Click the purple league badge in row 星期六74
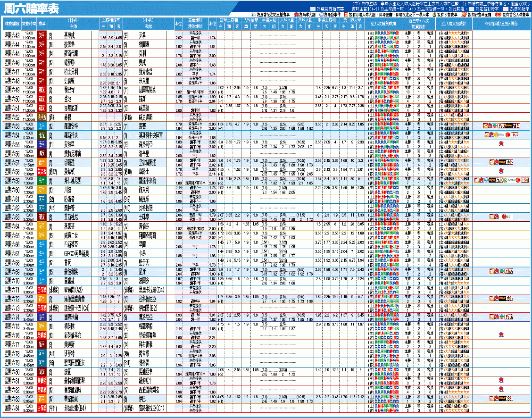 [42, 317]
